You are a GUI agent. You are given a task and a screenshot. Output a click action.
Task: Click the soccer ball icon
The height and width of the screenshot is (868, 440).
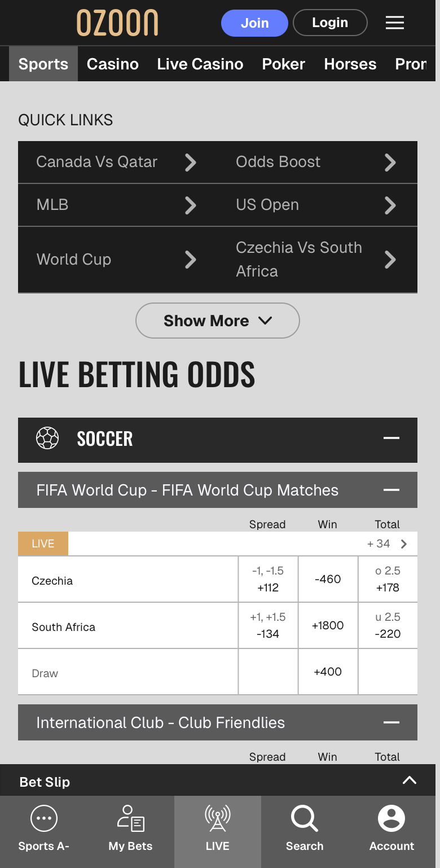(x=47, y=438)
